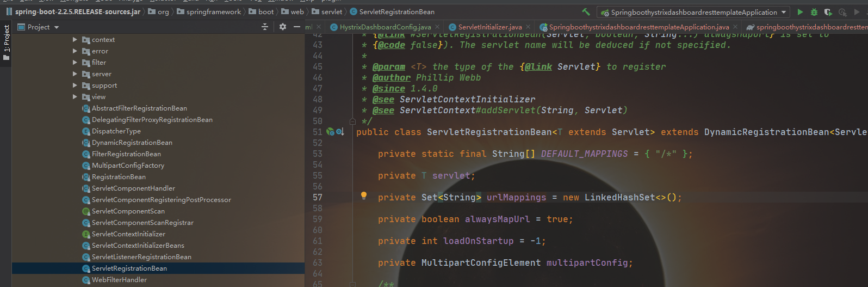Select FilterRegistrationBean in the tree
The image size is (868, 287).
[126, 154]
